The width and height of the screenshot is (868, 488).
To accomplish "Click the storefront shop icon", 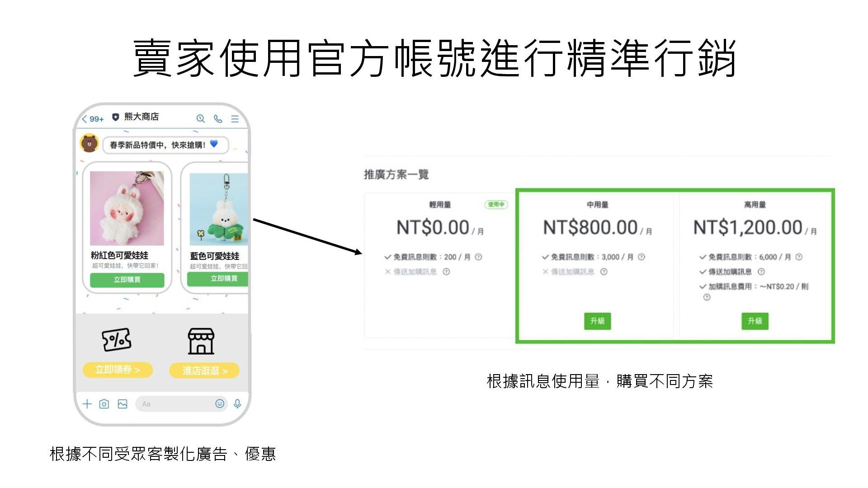I will pyautogui.click(x=201, y=341).
